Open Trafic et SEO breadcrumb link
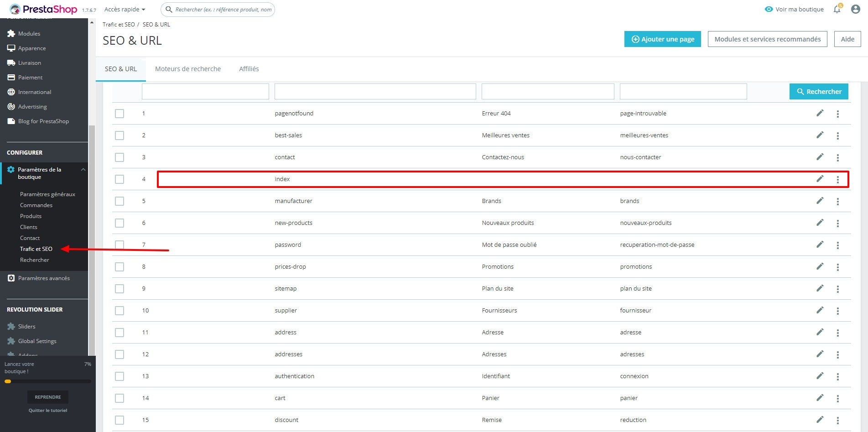The height and width of the screenshot is (432, 868). tap(119, 25)
